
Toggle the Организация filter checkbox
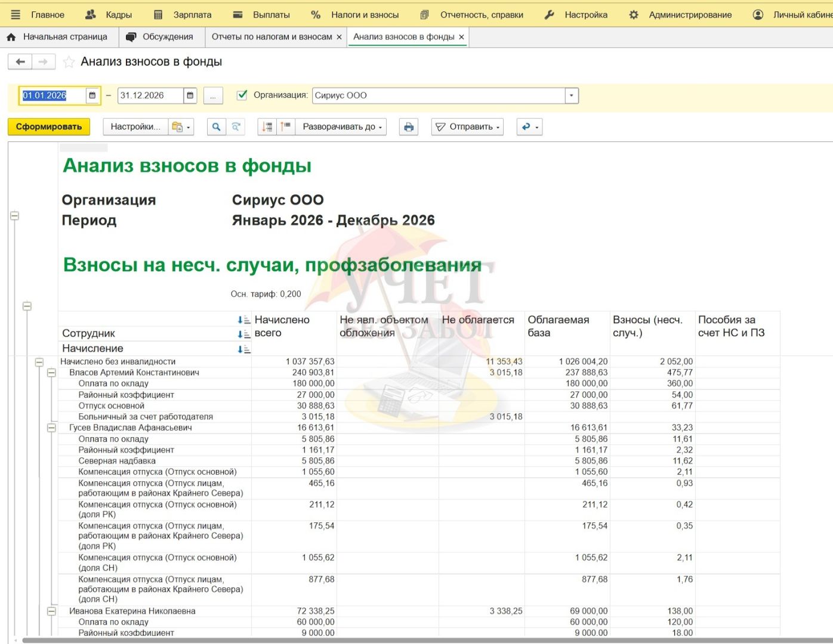(x=242, y=95)
